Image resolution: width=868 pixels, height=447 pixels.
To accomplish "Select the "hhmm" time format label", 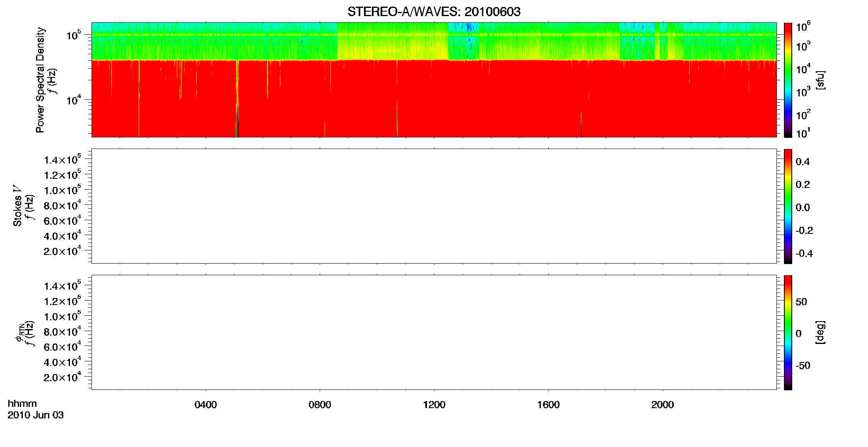I will point(22,404).
